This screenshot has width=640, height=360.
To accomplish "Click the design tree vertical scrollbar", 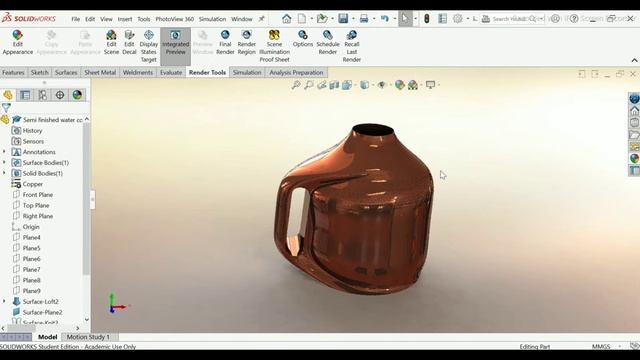I will (86, 198).
